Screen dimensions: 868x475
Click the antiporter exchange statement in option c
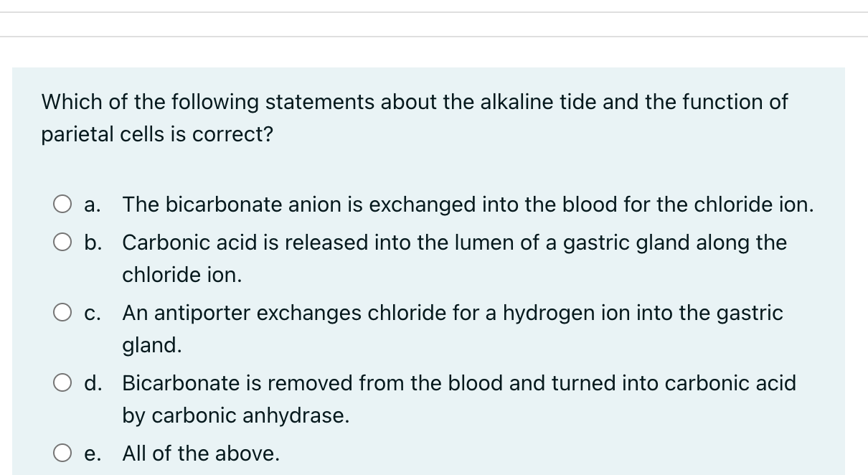[x=452, y=312]
